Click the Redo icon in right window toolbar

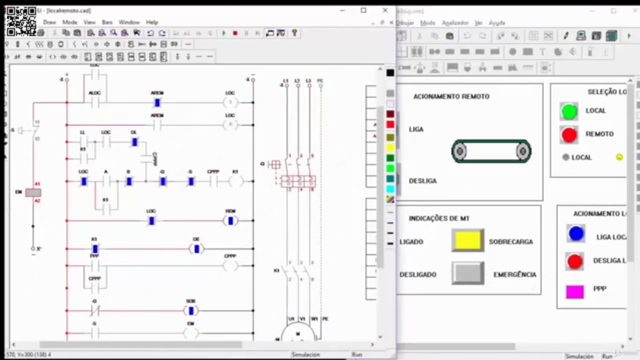[x=482, y=36]
